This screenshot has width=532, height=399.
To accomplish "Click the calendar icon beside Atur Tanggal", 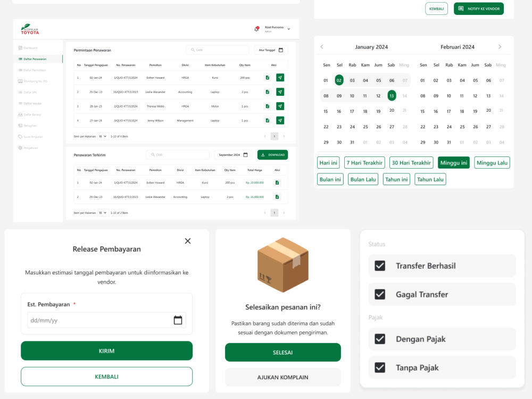I will (280, 50).
